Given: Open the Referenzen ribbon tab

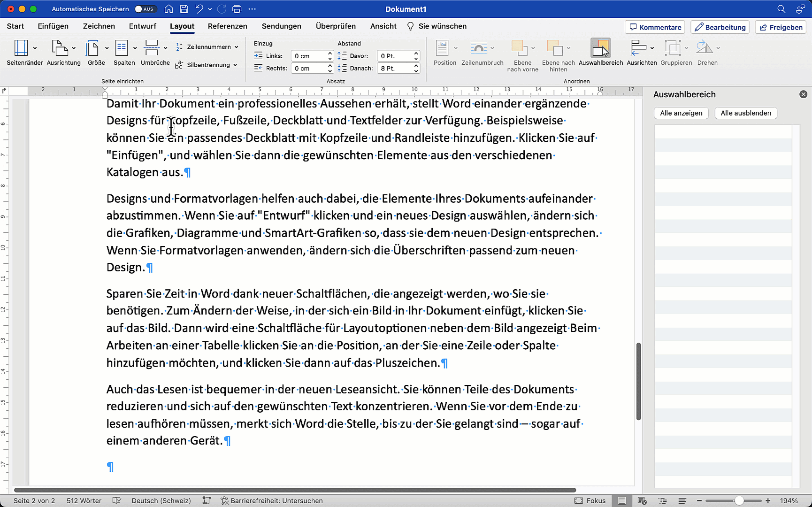Looking at the screenshot, I should click(x=227, y=26).
